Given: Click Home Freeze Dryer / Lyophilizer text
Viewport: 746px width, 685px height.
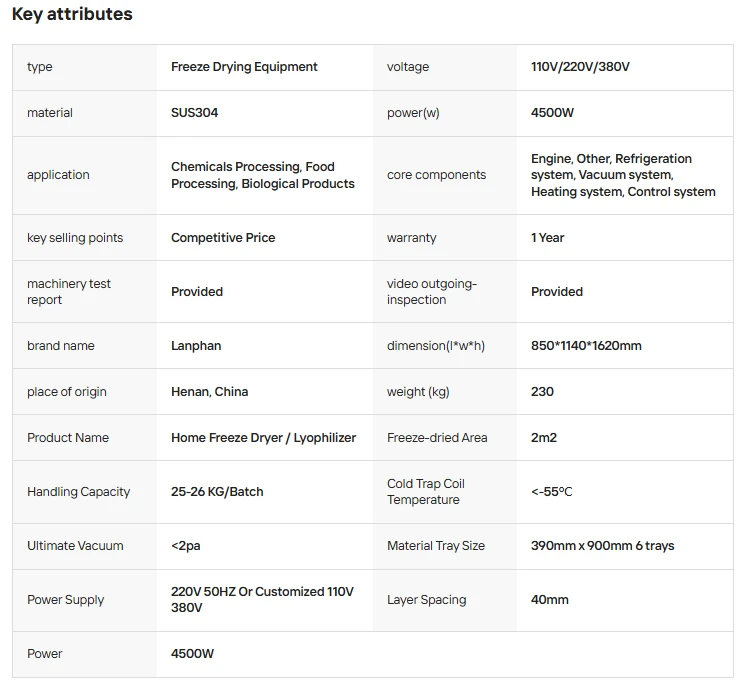Looking at the screenshot, I should (263, 438).
